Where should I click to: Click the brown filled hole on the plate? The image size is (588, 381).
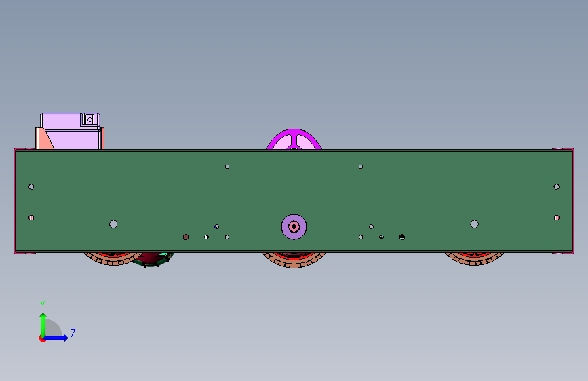pyautogui.click(x=186, y=237)
